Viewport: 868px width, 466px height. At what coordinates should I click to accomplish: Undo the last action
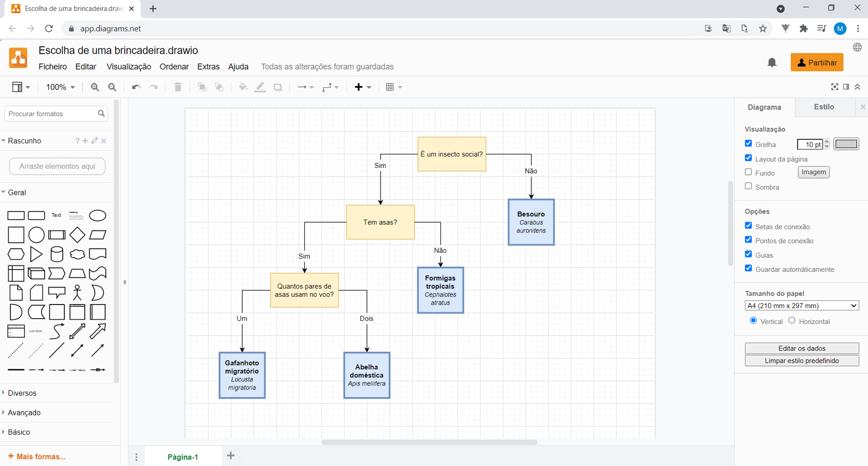pos(136,87)
